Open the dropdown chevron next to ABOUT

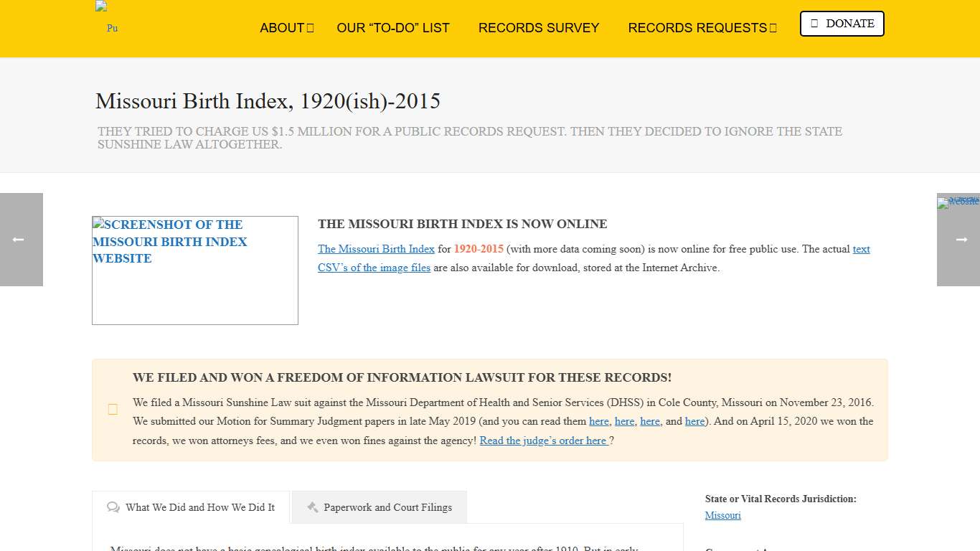tap(309, 28)
